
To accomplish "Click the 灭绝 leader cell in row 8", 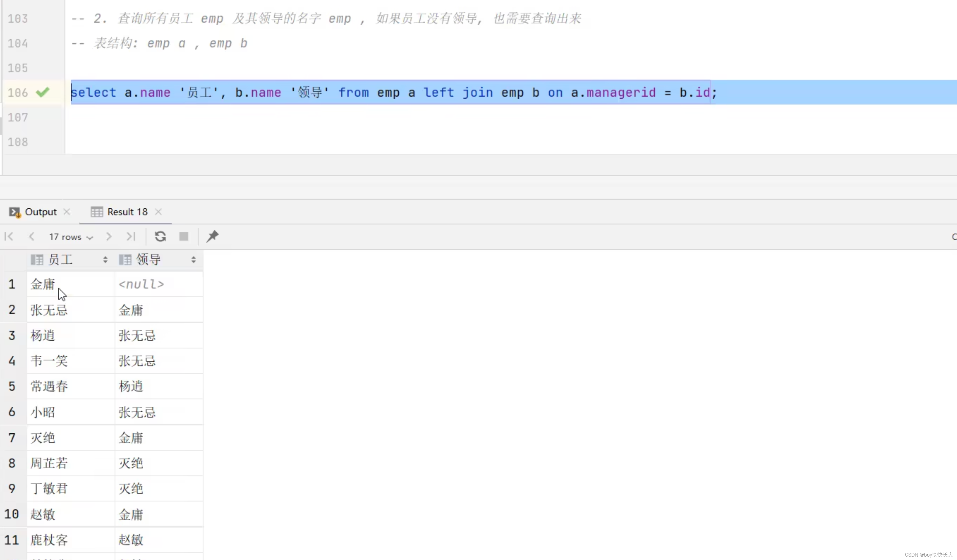I will pyautogui.click(x=159, y=463).
